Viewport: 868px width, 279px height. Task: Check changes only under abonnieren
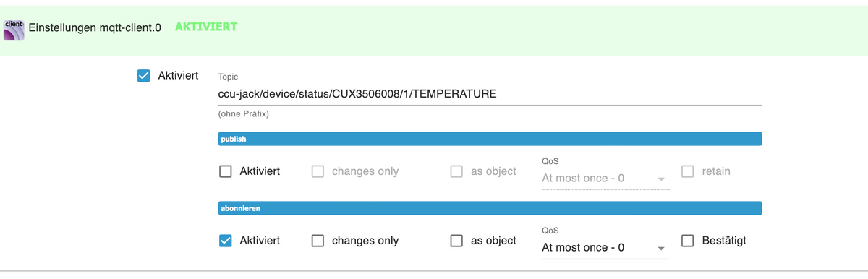[318, 241]
